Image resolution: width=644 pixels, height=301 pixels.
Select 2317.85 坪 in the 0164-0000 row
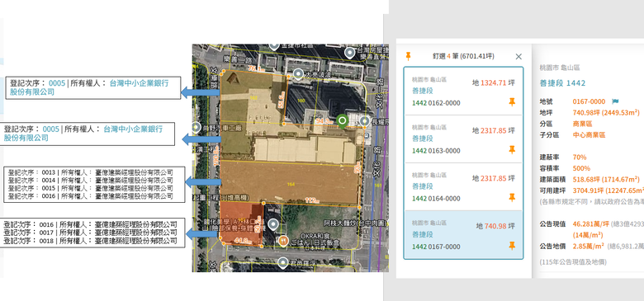(493, 178)
